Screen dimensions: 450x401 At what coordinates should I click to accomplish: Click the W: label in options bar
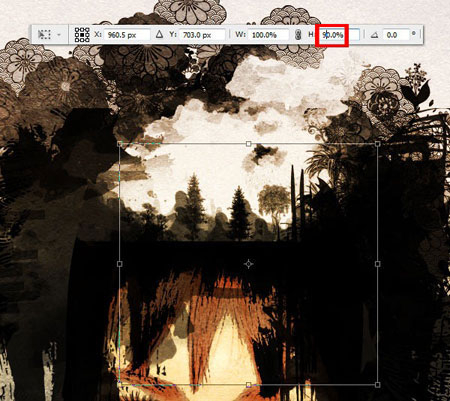click(241, 34)
